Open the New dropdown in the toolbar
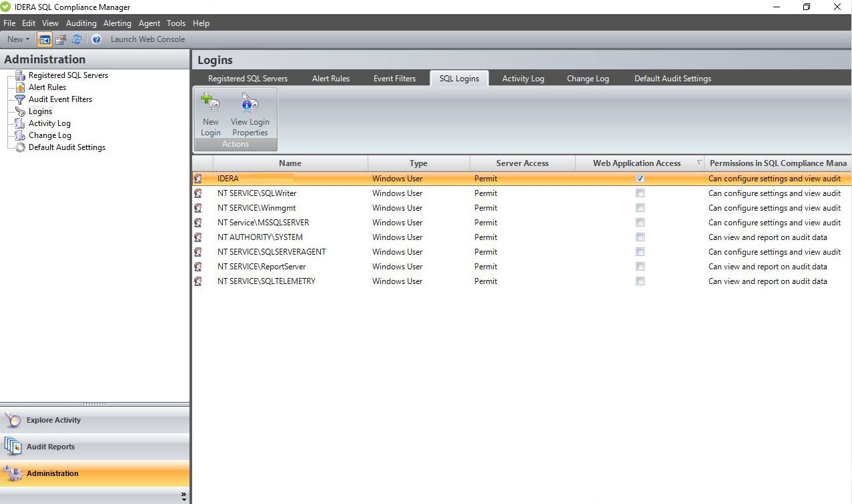Image resolution: width=852 pixels, height=504 pixels. (x=18, y=39)
